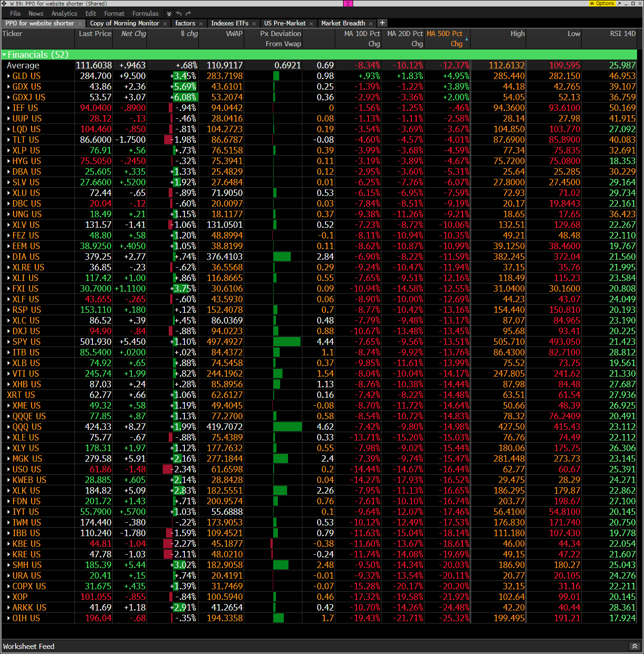Click the redo arrow icon
The width and height of the screenshot is (644, 654).
coord(188,13)
